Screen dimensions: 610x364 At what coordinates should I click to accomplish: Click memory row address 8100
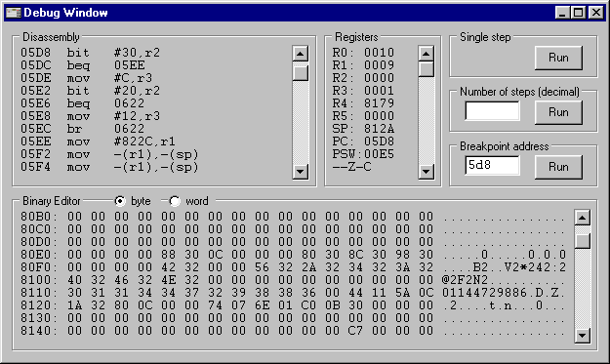38,280
